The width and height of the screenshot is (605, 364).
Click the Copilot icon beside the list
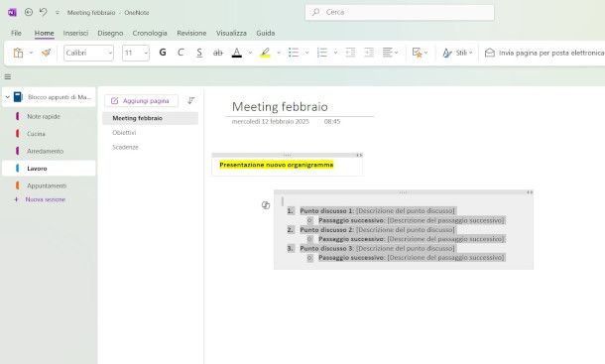pos(266,205)
